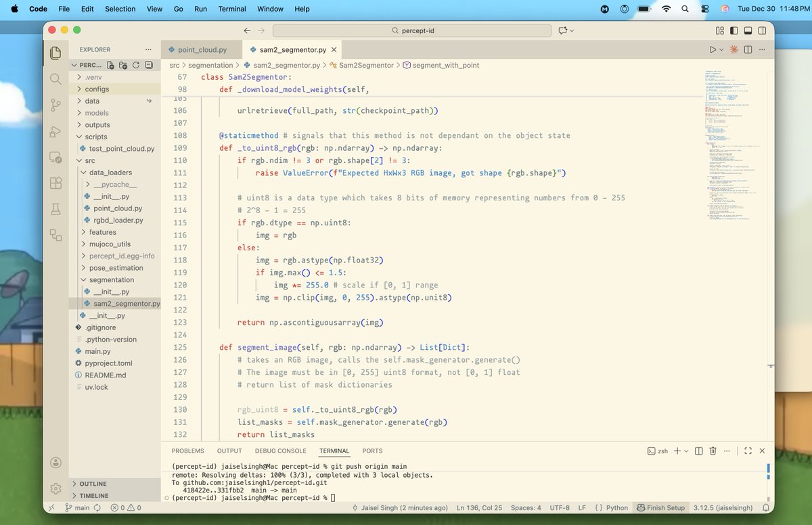The width and height of the screenshot is (812, 525).
Task: Collapse all folders in Explorer
Action: coord(148,65)
